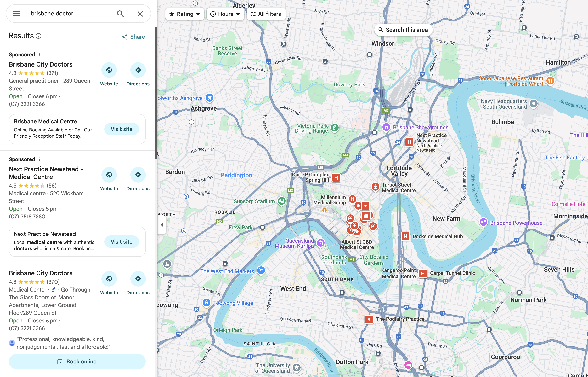
Task: Click The Fish Factory label
Action: (x=565, y=158)
